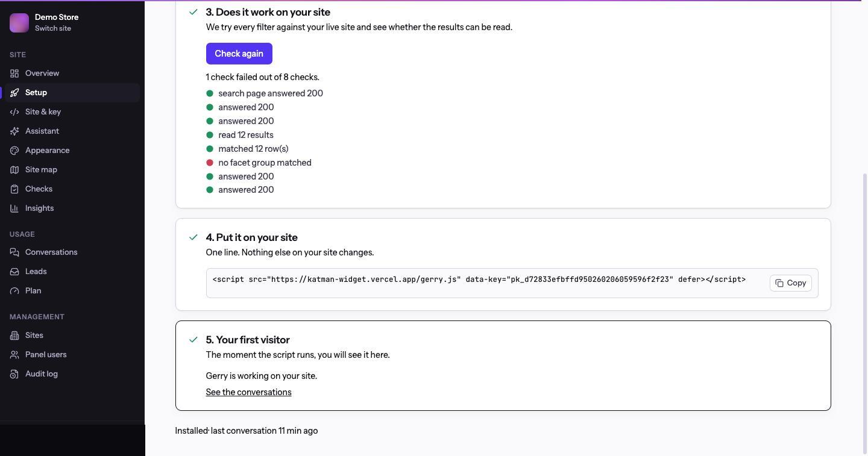Click the Site map icon
The height and width of the screenshot is (456, 868).
pos(14,170)
